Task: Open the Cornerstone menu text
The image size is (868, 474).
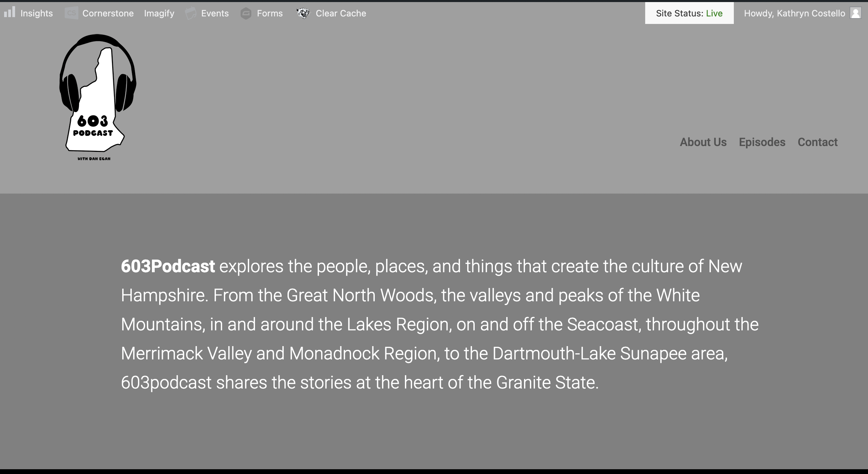Action: (x=108, y=13)
